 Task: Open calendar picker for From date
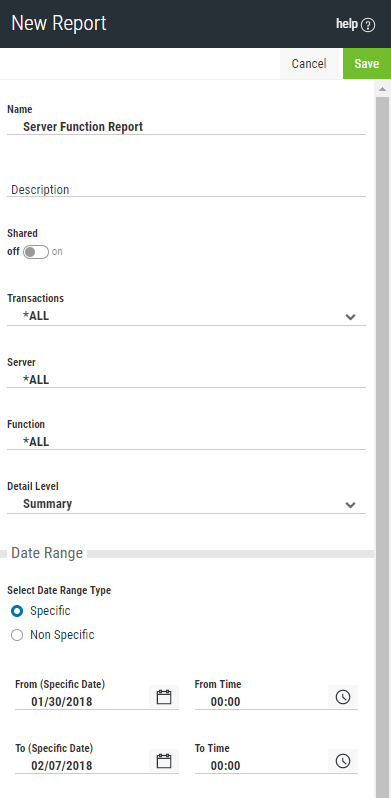[x=164, y=697]
